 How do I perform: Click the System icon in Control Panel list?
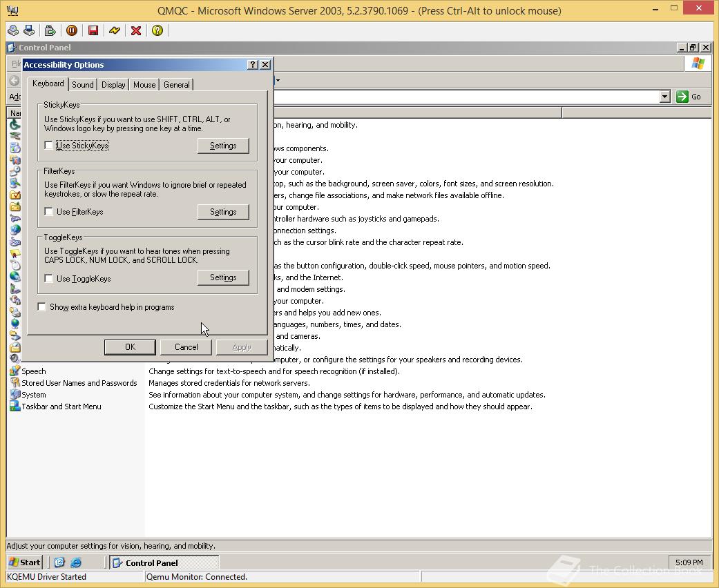click(x=15, y=395)
